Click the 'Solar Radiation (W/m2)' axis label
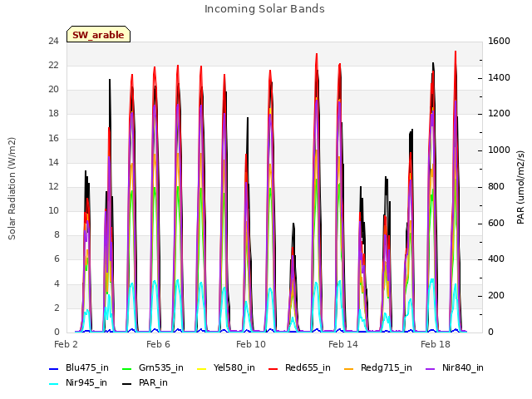 coord(12,189)
